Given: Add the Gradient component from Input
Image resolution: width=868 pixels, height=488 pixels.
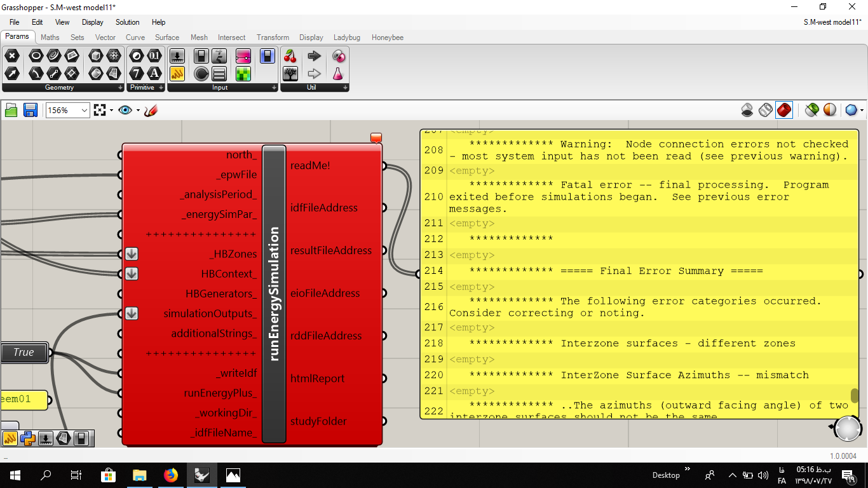Looking at the screenshot, I should point(243,56).
